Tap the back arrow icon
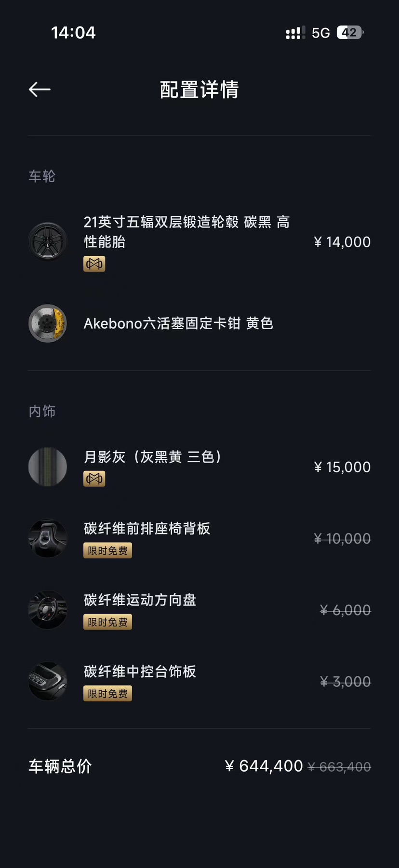The image size is (399, 868). (40, 89)
